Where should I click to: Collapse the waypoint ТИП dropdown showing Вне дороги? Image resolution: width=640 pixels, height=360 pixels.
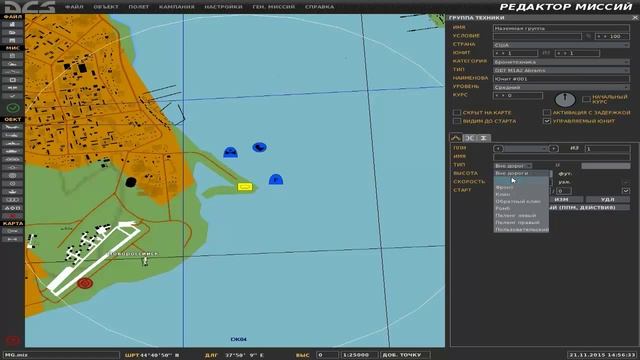click(x=513, y=166)
